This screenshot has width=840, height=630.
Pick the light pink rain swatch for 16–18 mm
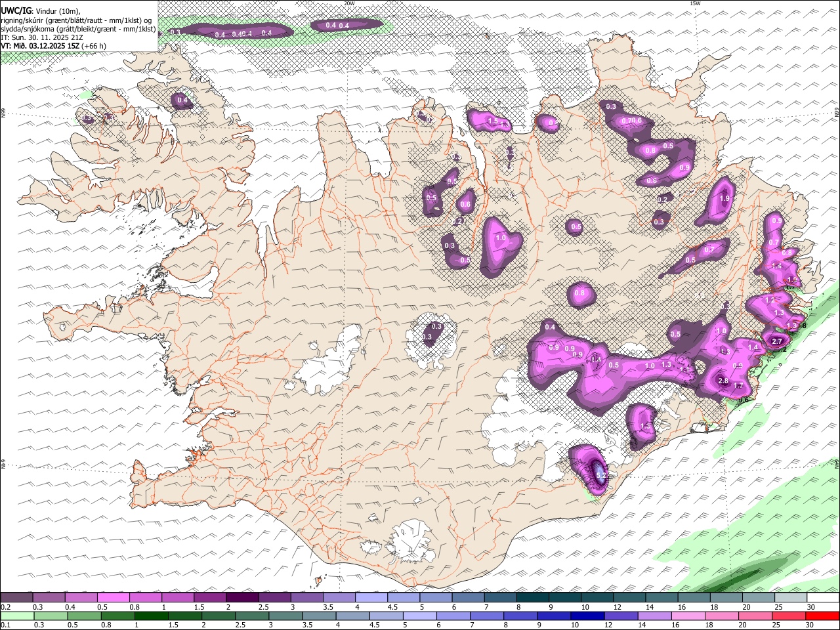(688, 616)
